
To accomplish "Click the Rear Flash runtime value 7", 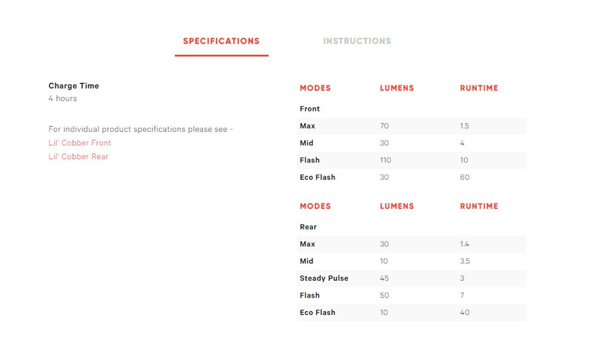I will point(462,295).
